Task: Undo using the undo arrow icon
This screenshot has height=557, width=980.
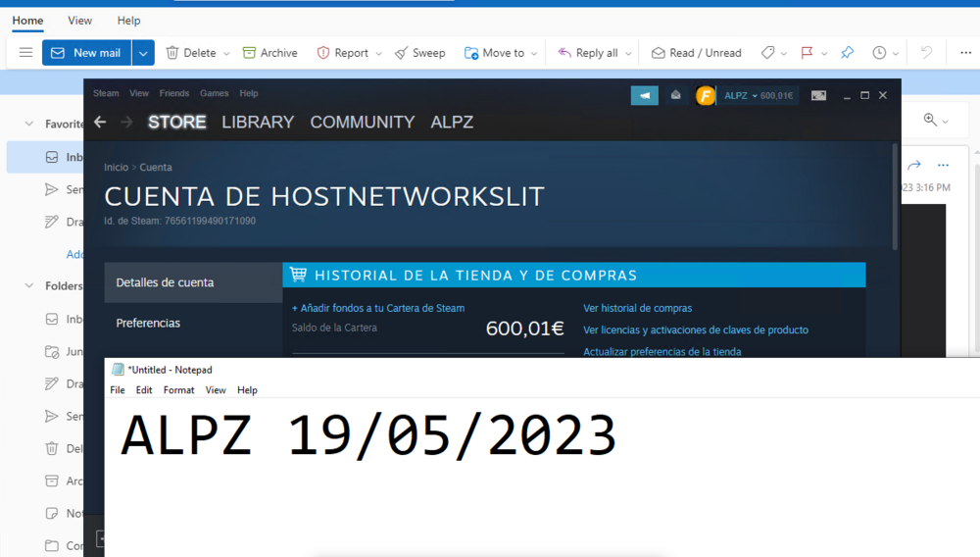Action: (x=926, y=53)
